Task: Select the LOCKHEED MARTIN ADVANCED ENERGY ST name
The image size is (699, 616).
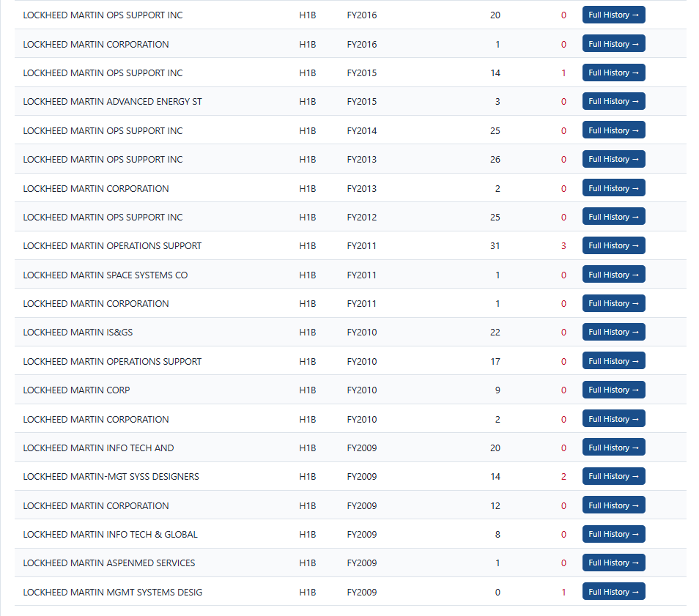Action: 112,102
